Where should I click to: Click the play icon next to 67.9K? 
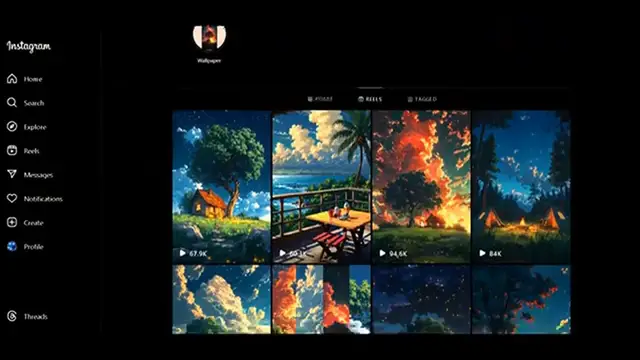point(182,253)
